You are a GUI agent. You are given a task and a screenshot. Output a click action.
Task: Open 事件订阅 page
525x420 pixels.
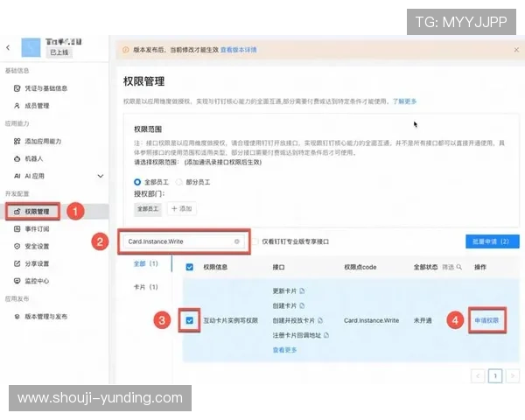[x=37, y=229]
